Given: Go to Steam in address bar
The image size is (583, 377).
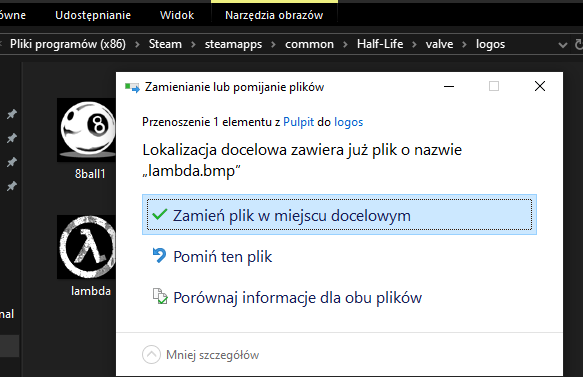Looking at the screenshot, I should click(x=165, y=44).
